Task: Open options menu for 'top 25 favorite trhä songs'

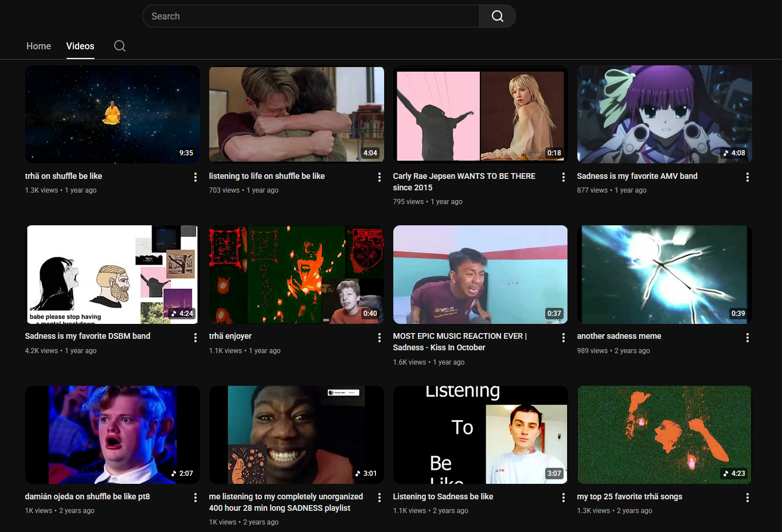Action: (x=748, y=498)
